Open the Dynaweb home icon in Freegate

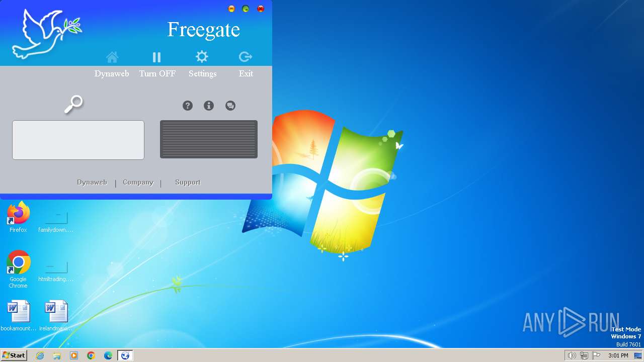[112, 57]
